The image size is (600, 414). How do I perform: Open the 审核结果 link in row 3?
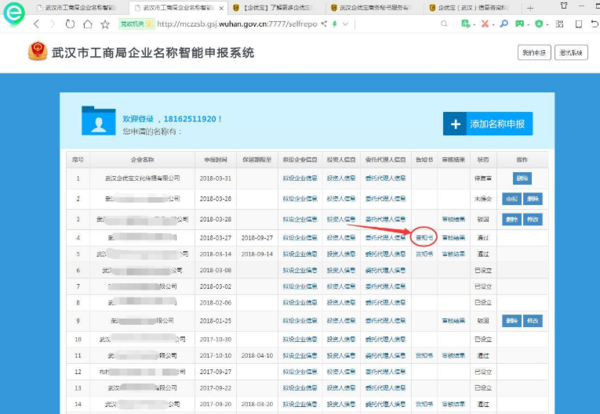coord(453,219)
